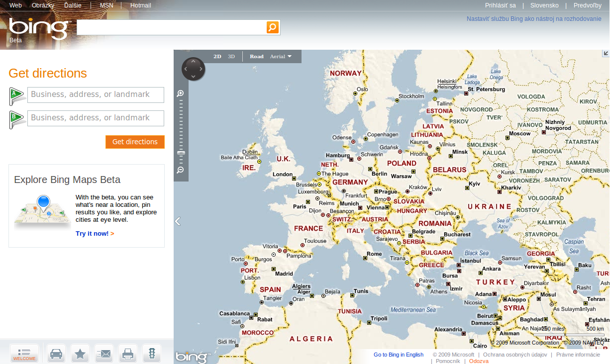Pan the map left with compass arrow
This screenshot has height=364, width=610.
click(186, 69)
